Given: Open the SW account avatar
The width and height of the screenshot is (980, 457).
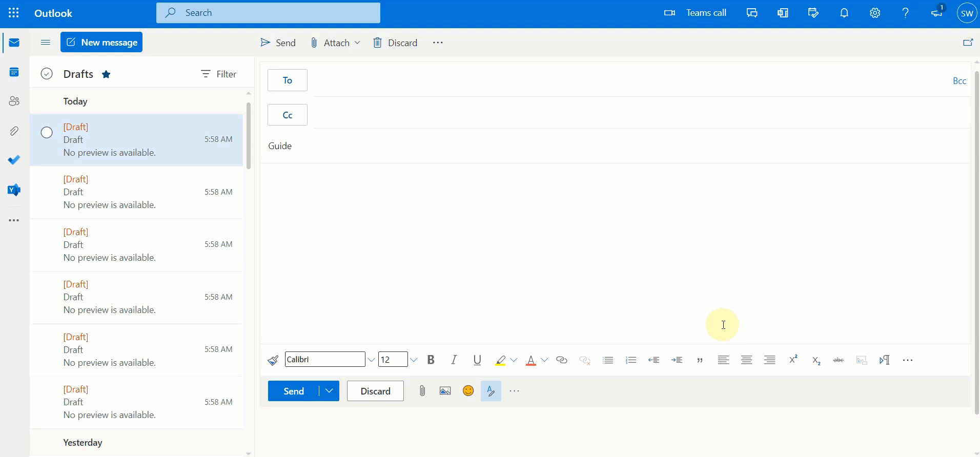Looking at the screenshot, I should (x=967, y=13).
